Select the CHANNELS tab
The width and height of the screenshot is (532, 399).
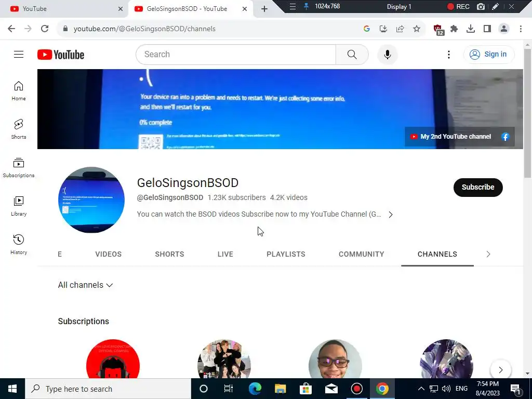tap(437, 254)
